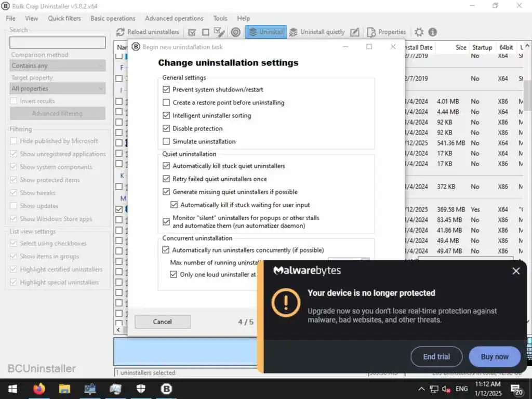Toggle Hide published by Microsoft filter
The height and width of the screenshot is (399, 532).
14,141
